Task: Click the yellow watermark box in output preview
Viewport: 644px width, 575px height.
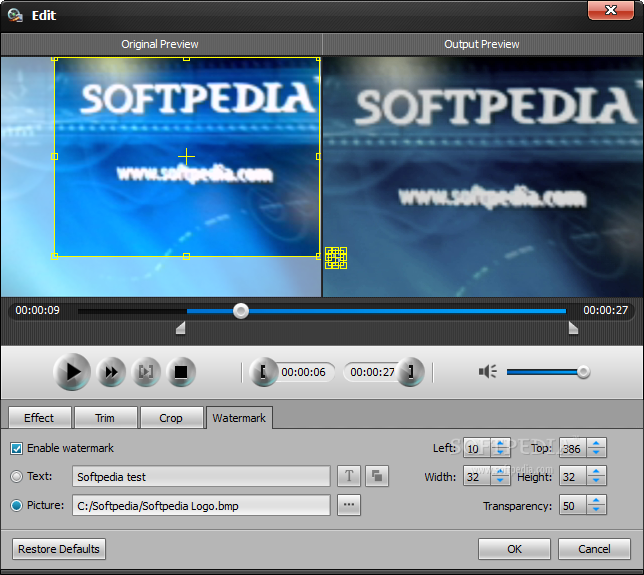Action: click(x=336, y=258)
